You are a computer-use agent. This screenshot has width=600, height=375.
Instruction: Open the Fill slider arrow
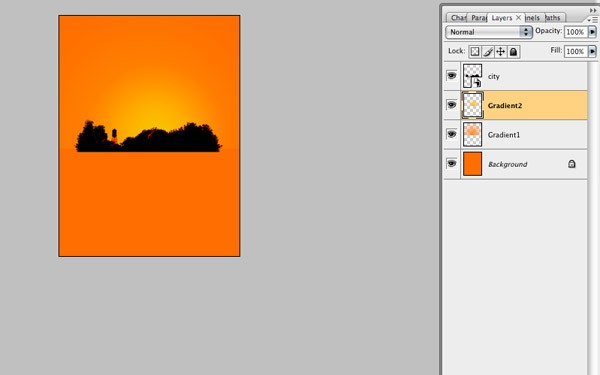[592, 51]
